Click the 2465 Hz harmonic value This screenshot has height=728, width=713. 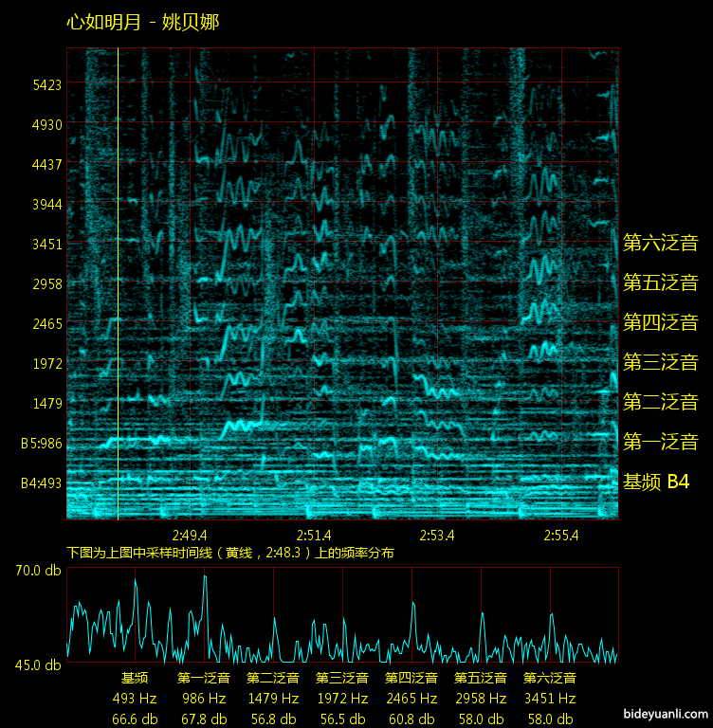pyautogui.click(x=411, y=699)
